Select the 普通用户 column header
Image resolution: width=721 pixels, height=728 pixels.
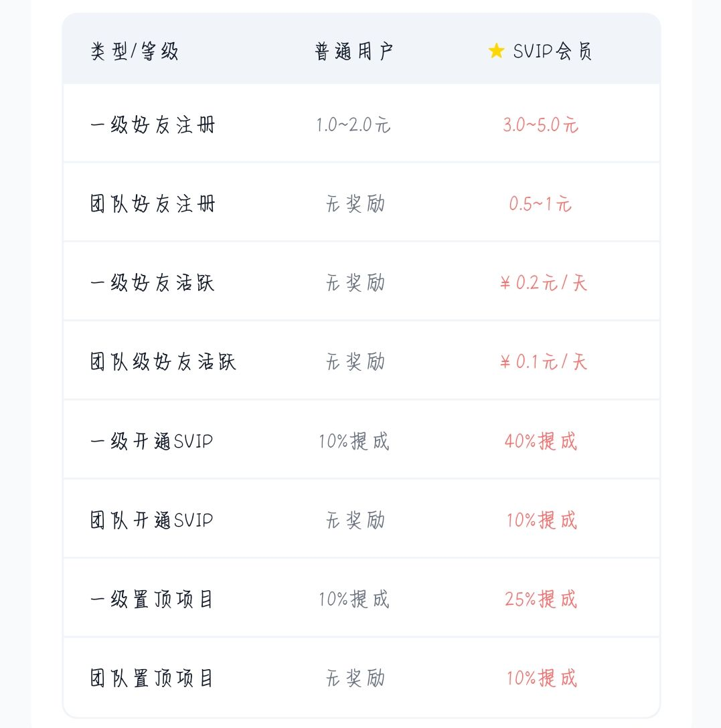[354, 52]
